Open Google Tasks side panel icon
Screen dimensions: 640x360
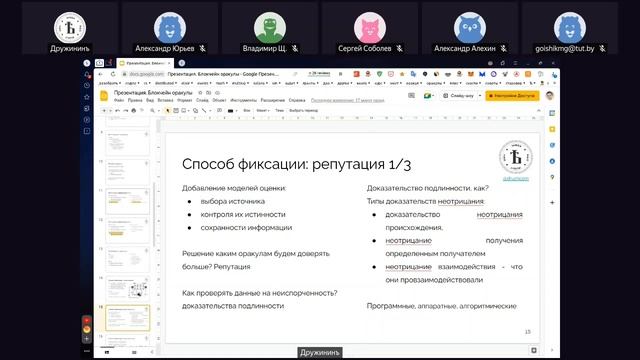pyautogui.click(x=552, y=145)
